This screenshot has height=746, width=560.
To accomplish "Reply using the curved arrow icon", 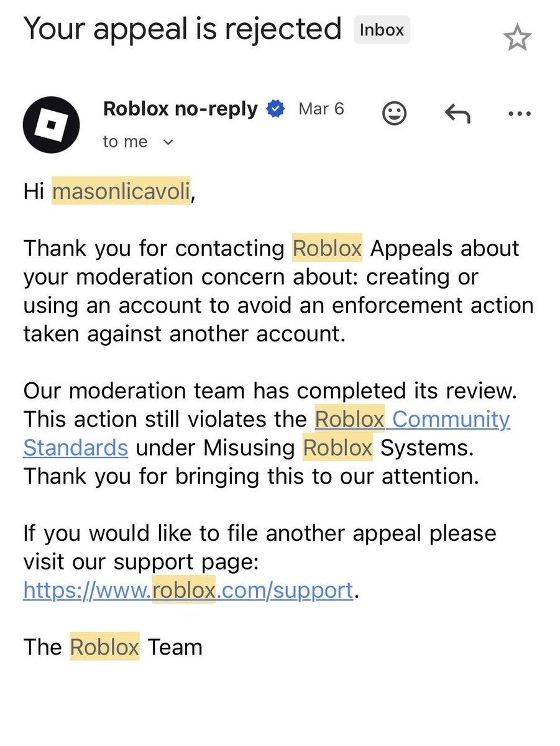I will tap(457, 113).
